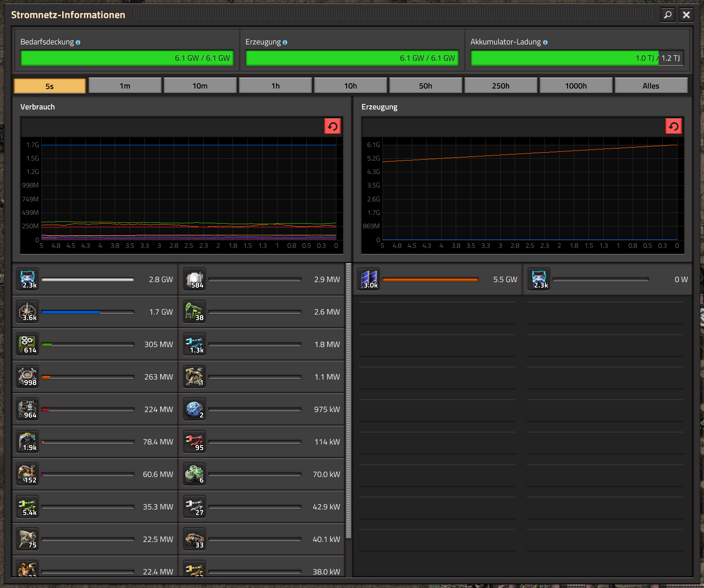The image size is (704, 588).
Task: Click the Stromnetz-Informationen window title
Action: 68,15
